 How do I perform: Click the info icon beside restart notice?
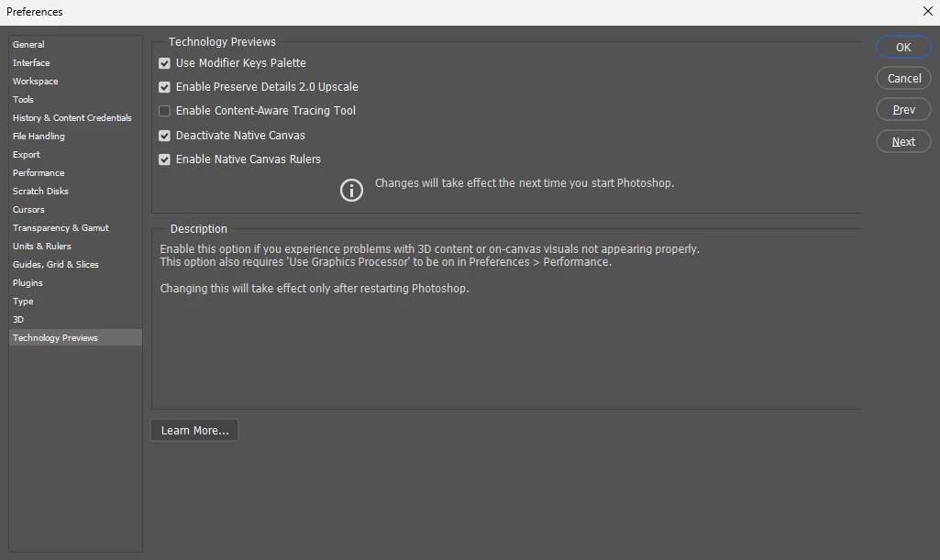coord(352,191)
